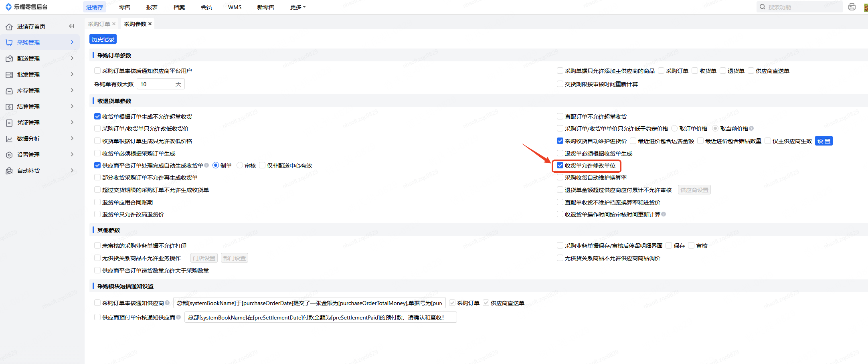Image resolution: width=868 pixels, height=364 pixels.
Task: Click help icon beside 取当前价格
Action: coord(751,128)
